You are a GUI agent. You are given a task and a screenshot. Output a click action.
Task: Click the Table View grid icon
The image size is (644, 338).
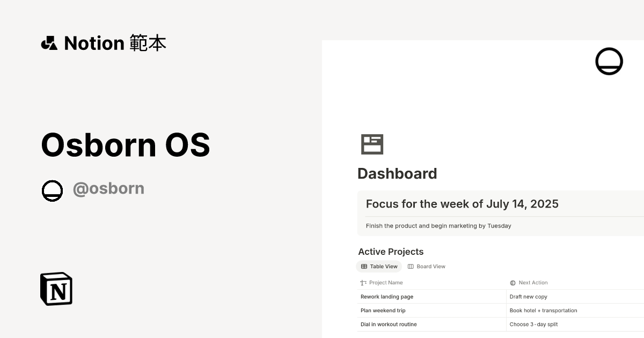click(x=364, y=266)
